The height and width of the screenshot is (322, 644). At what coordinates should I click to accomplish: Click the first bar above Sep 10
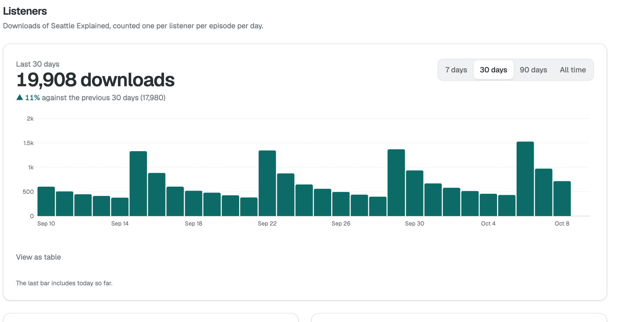coord(46,201)
